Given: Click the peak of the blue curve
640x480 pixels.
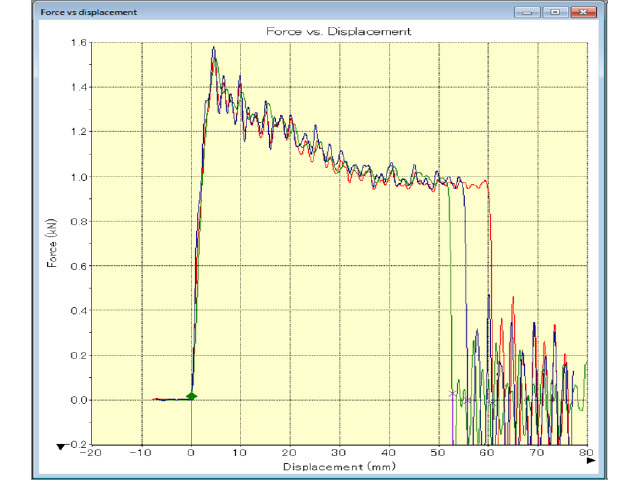Looking at the screenshot, I should click(213, 48).
